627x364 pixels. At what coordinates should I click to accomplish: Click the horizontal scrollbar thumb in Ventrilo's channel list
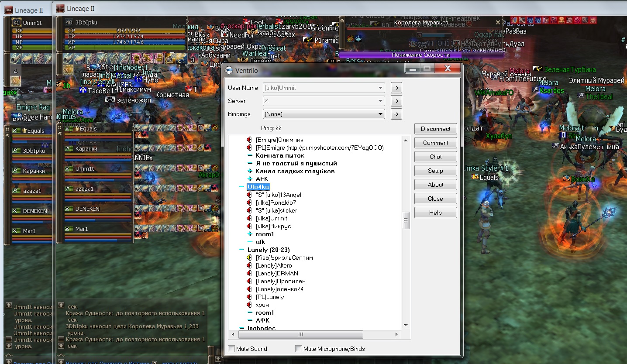point(300,334)
